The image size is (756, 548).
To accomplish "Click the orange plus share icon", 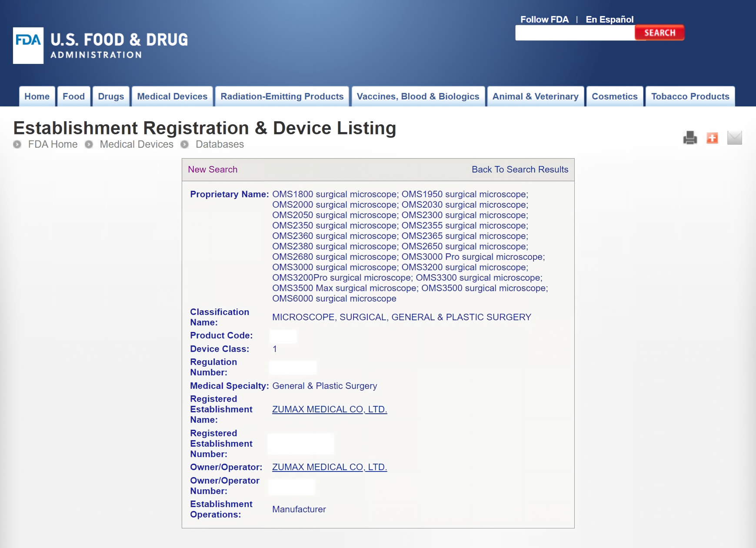I will click(x=712, y=138).
